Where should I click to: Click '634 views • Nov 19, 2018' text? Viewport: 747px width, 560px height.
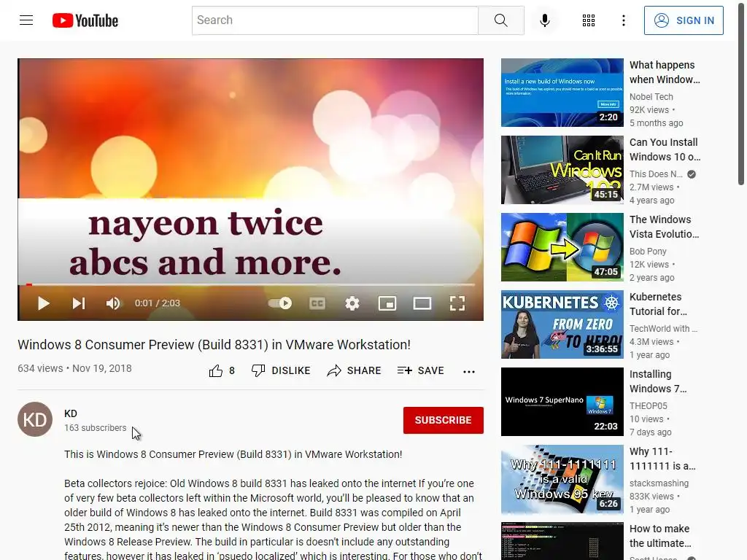coord(75,368)
